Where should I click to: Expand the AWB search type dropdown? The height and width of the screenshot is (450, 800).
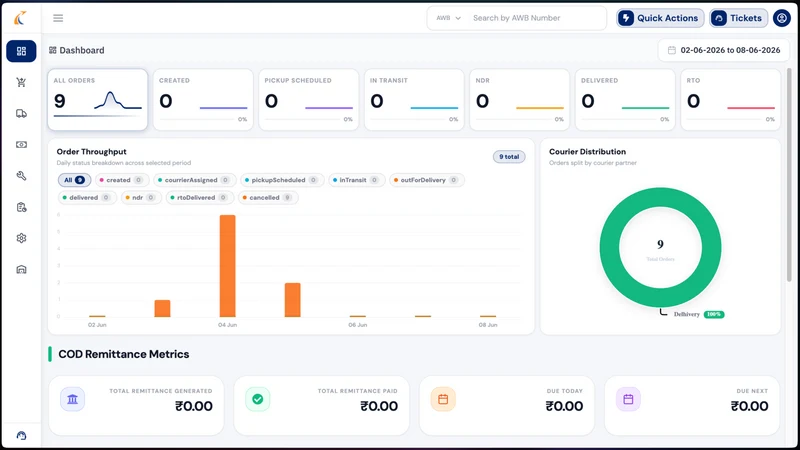click(448, 18)
